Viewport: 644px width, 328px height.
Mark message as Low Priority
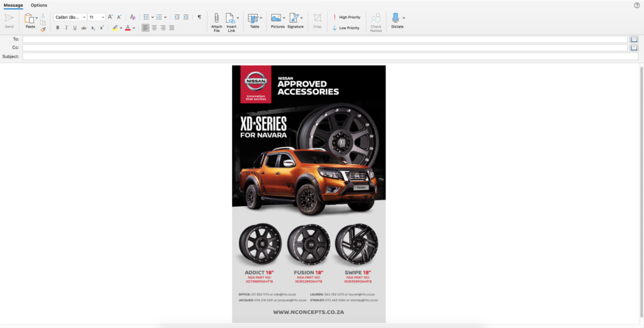pos(346,28)
